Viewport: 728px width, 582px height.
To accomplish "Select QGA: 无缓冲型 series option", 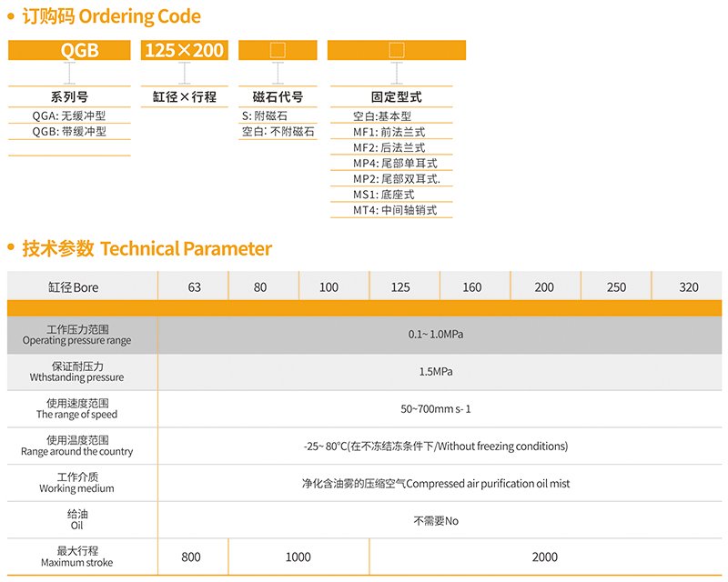I will pos(69,115).
